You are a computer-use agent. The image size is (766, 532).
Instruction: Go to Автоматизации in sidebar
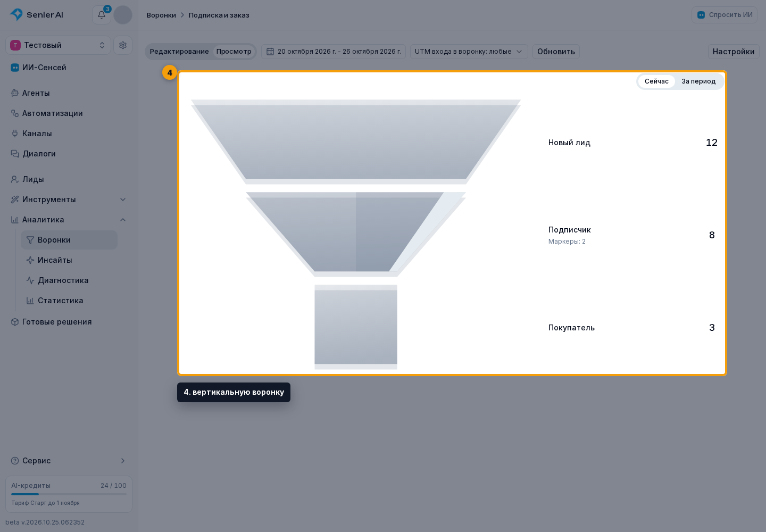pos(69,113)
